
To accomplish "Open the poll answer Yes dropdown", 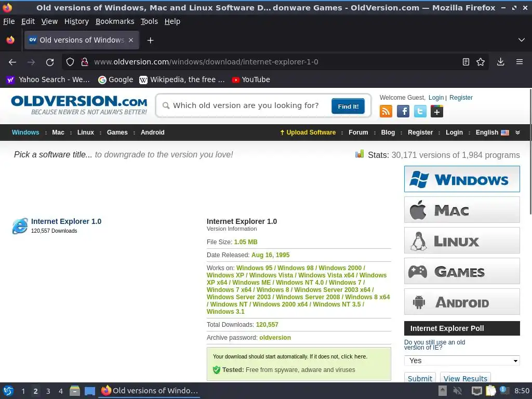I will pos(462,361).
